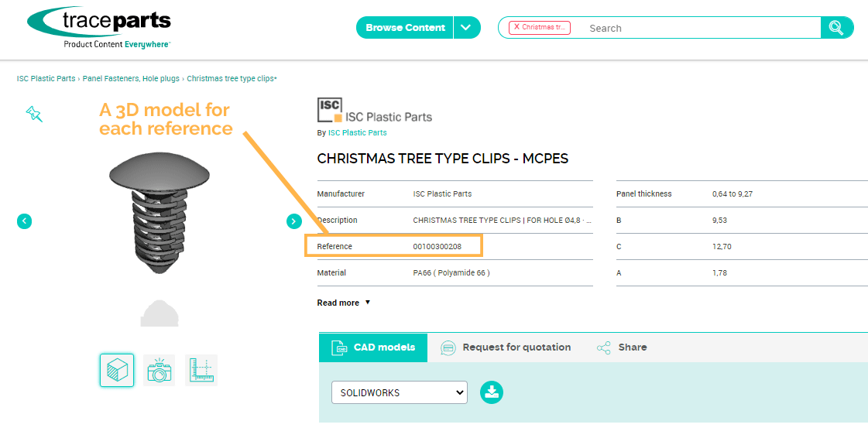The height and width of the screenshot is (445, 868).
Task: Click the pin icon above the model
Action: point(33,114)
